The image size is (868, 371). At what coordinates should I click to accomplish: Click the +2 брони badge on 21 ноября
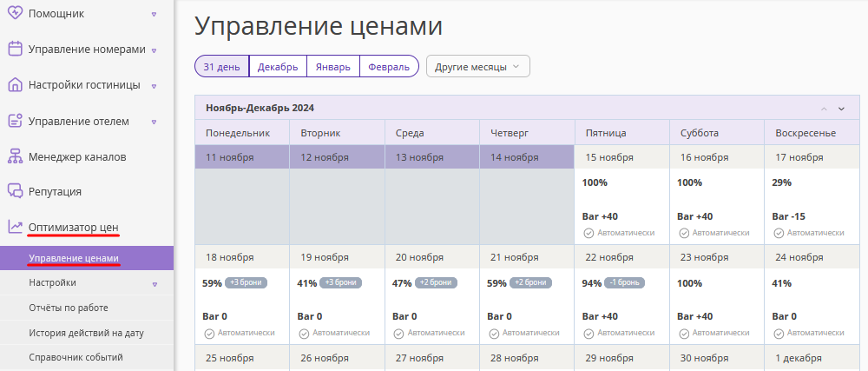(531, 283)
